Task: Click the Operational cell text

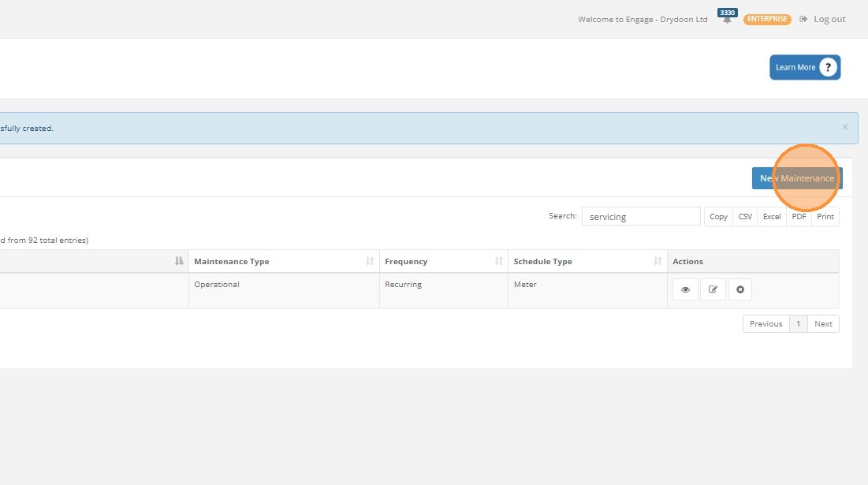Action: click(x=217, y=284)
